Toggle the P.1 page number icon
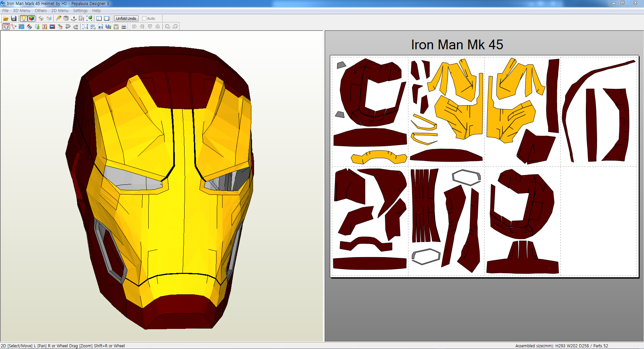Image resolution: width=644 pixels, height=349 pixels. coord(101,26)
